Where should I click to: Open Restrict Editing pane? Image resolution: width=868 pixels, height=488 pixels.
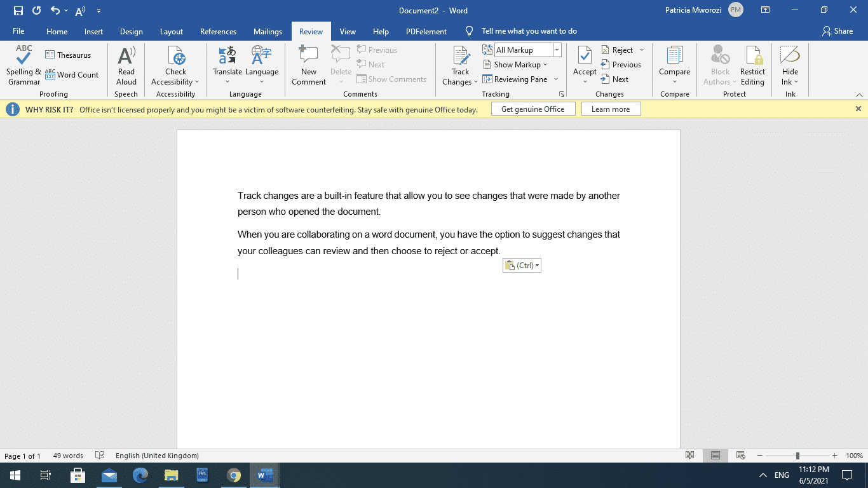[x=752, y=66]
